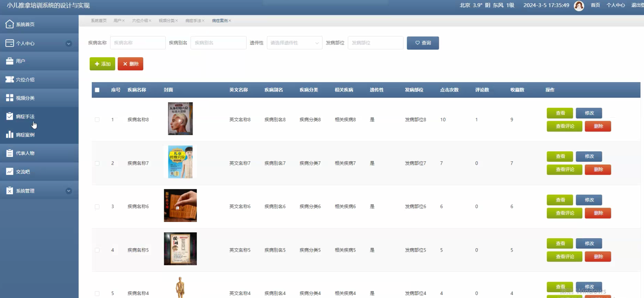This screenshot has height=298, width=644.
Task: Switch to the 视频分类 tab
Action: point(166,21)
